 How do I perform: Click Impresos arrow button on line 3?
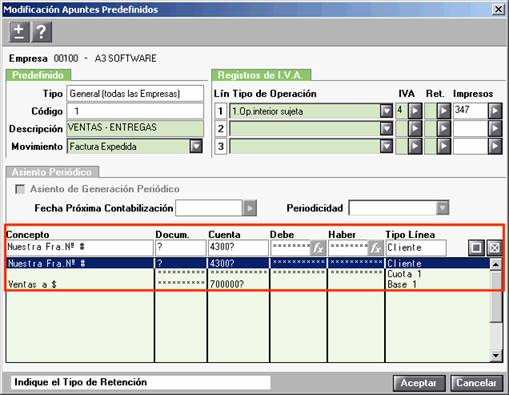point(495,146)
